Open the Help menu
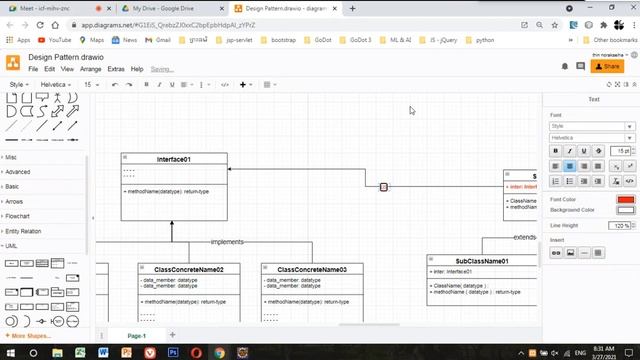The image size is (640, 360). pyautogui.click(x=137, y=69)
